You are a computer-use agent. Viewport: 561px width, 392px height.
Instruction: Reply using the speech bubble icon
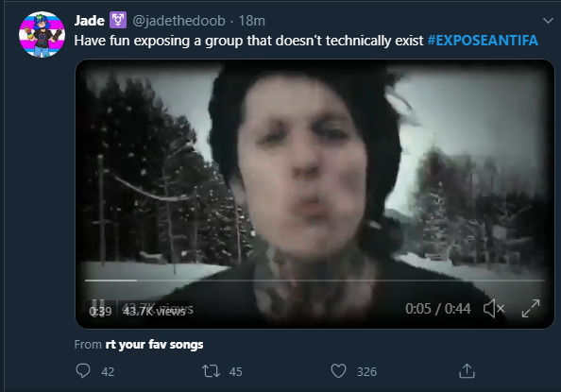point(83,371)
